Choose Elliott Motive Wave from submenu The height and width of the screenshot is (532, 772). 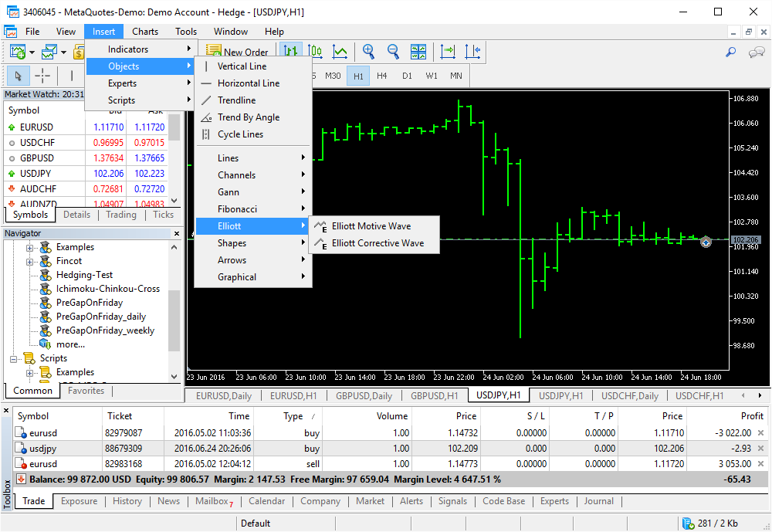click(x=371, y=226)
